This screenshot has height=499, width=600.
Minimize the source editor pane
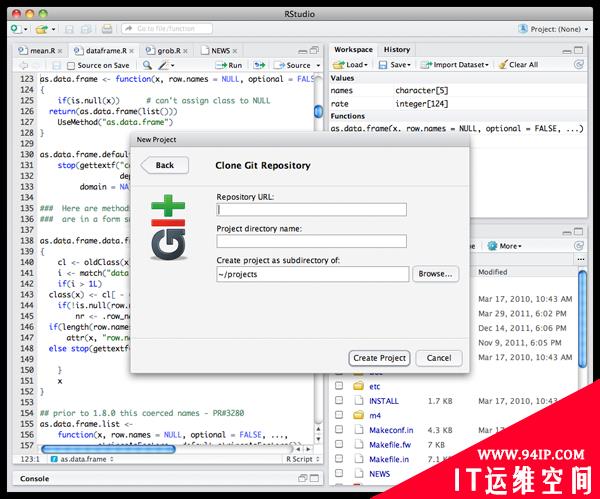tap(303, 51)
